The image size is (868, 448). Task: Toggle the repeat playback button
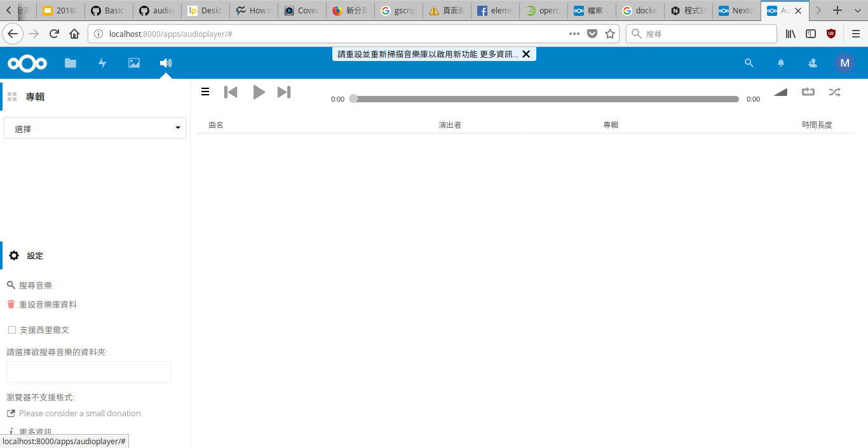pos(808,92)
